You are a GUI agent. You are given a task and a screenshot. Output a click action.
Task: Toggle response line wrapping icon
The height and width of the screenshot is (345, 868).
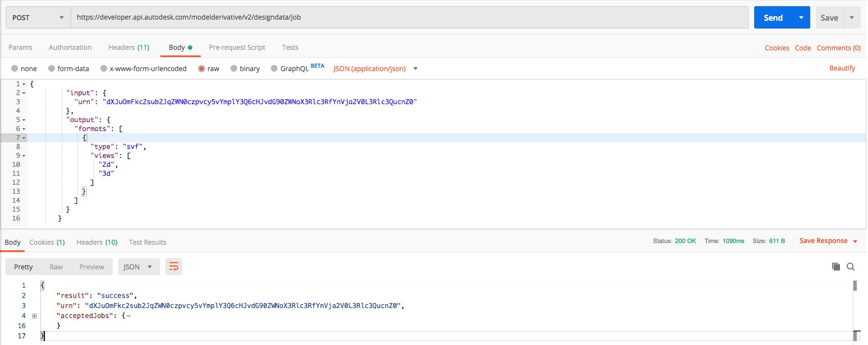click(x=174, y=267)
